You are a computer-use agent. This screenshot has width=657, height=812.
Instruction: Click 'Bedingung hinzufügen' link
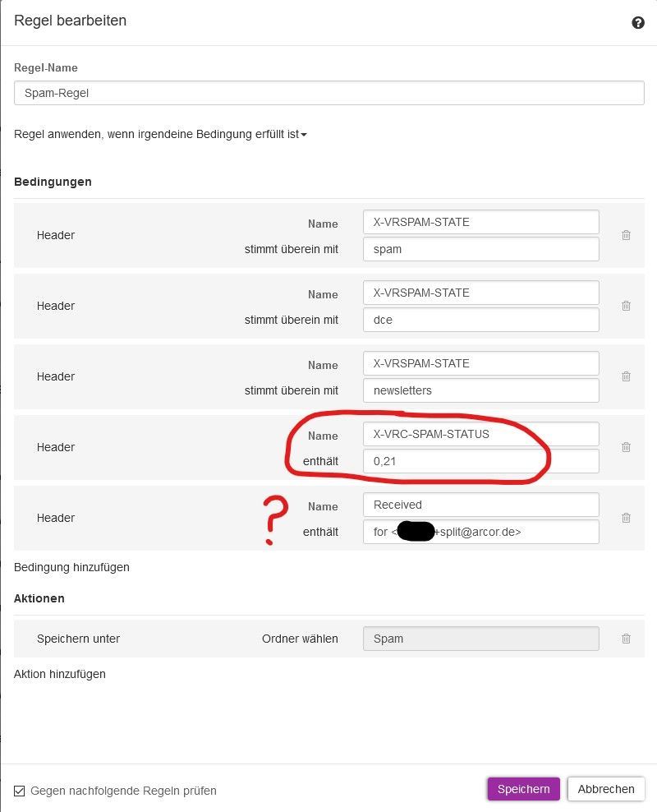[x=71, y=567]
